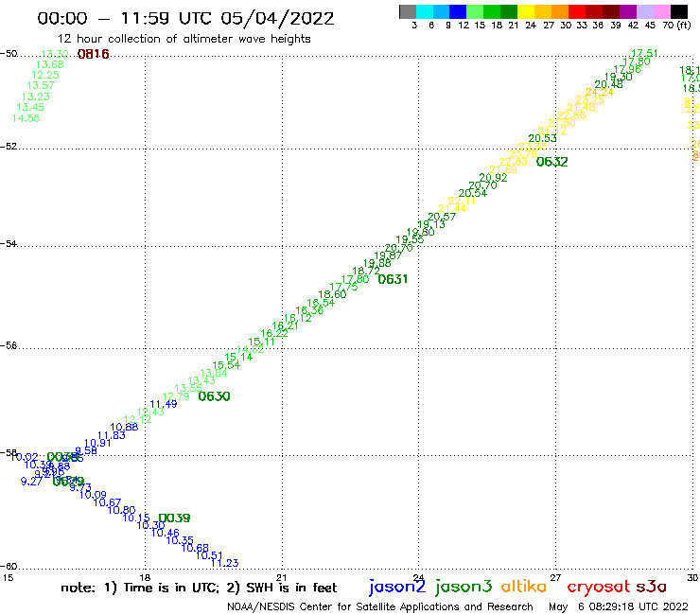Click the 13.32 wave height value
Screen dimensions: 700x615
coord(55,54)
